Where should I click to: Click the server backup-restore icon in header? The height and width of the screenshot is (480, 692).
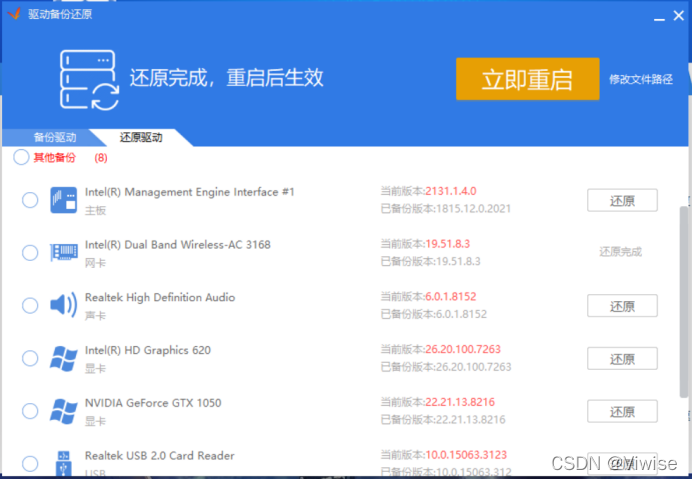(90, 80)
